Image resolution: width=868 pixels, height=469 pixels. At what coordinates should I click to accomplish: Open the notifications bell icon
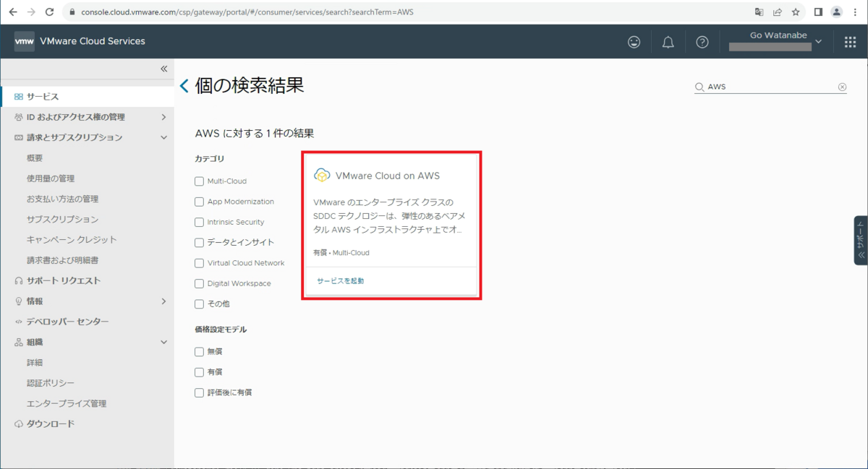click(x=668, y=41)
